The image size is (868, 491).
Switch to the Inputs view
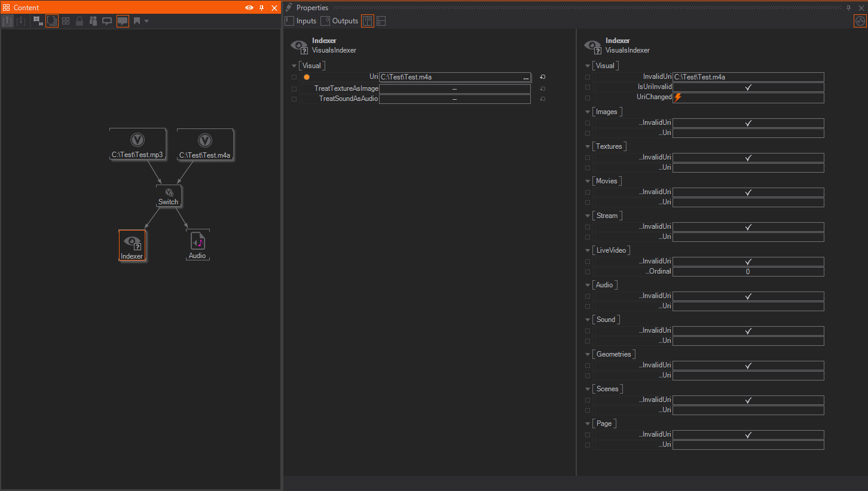point(301,21)
